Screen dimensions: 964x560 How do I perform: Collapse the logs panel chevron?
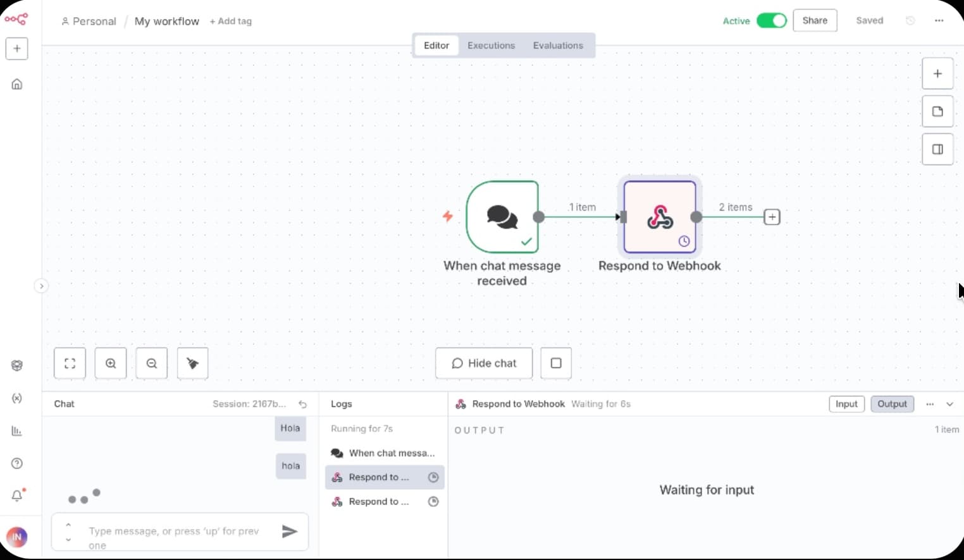click(949, 405)
